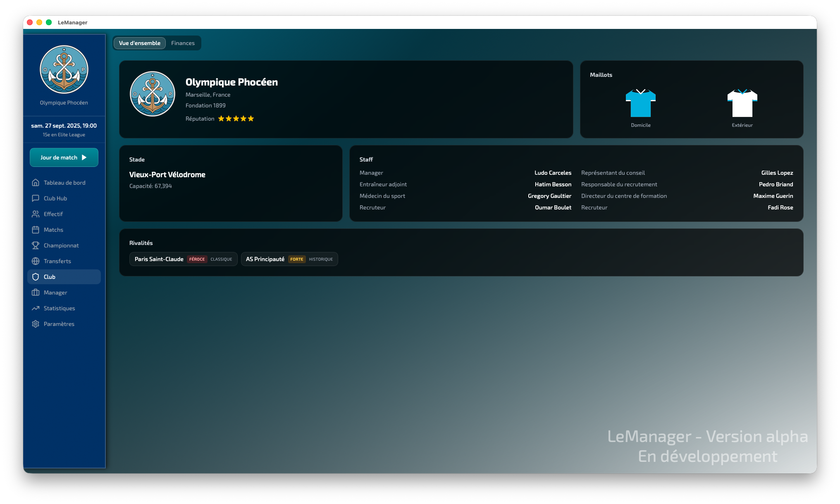This screenshot has height=504, width=840.
Task: Click the play arrow on Jour de match
Action: (x=84, y=157)
